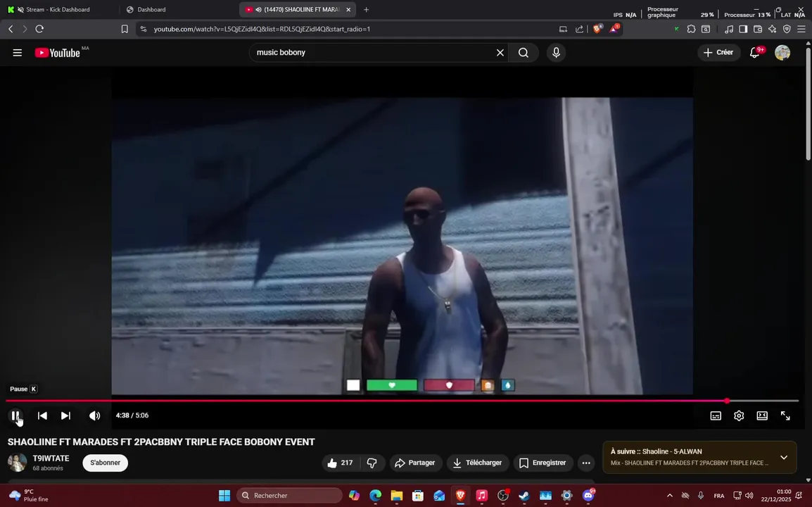The image size is (812, 507).
Task: Show hidden system tray icons chevron
Action: click(x=670, y=496)
